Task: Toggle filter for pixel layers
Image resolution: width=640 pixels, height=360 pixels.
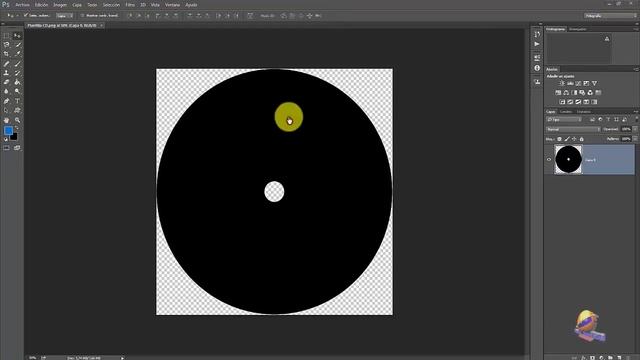Action: [592, 120]
